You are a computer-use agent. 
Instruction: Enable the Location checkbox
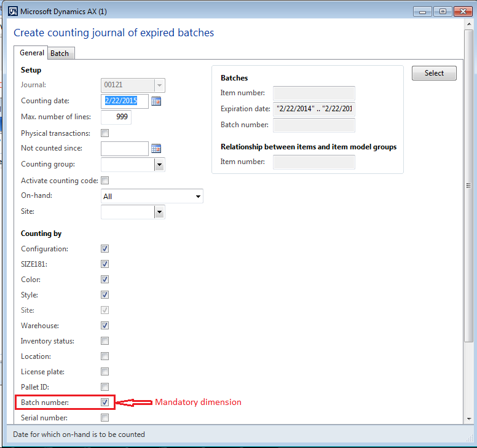[x=104, y=356]
